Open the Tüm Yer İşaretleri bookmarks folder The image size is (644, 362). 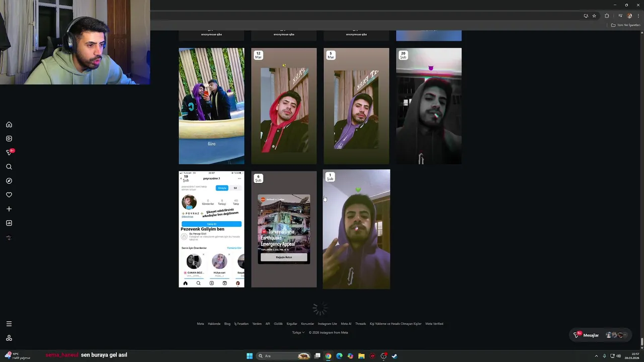(x=625, y=25)
